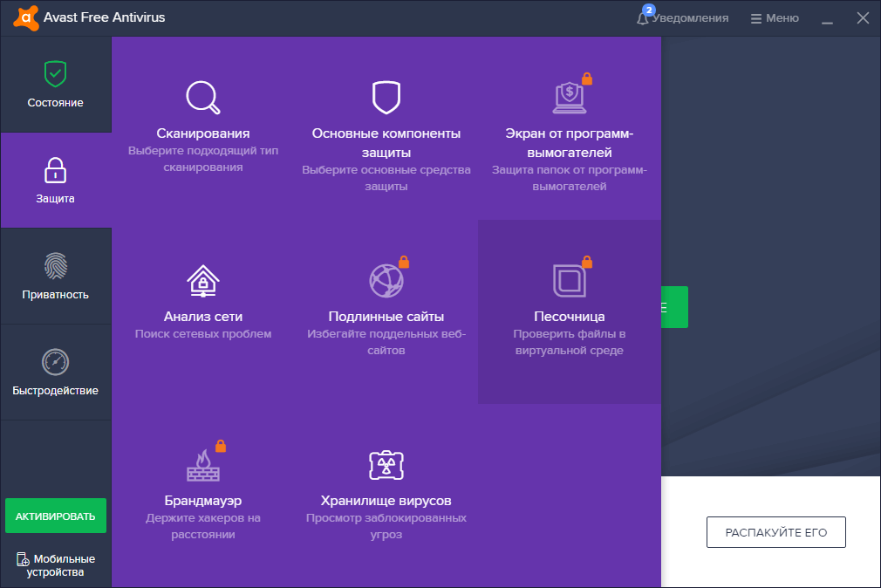Open the Sandbox icon
Screen dimensions: 881x588
coord(570,277)
